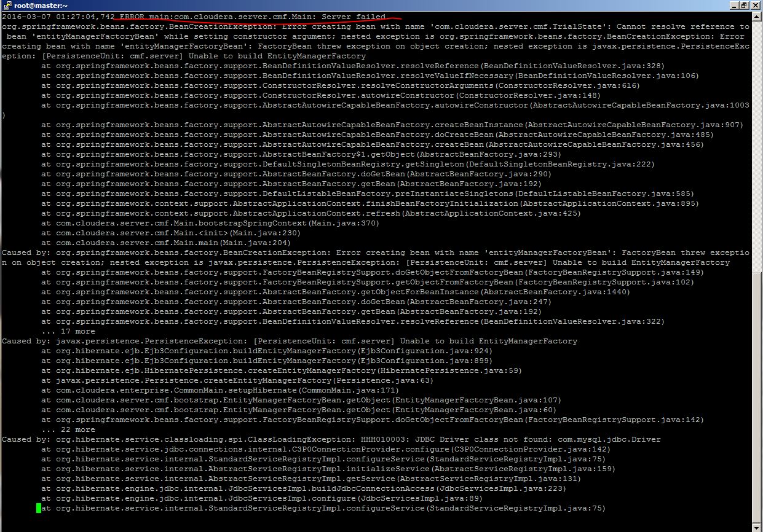Click 'BeanDefinitionValueResolver.java:106' in the stack trace

[x=604, y=76]
